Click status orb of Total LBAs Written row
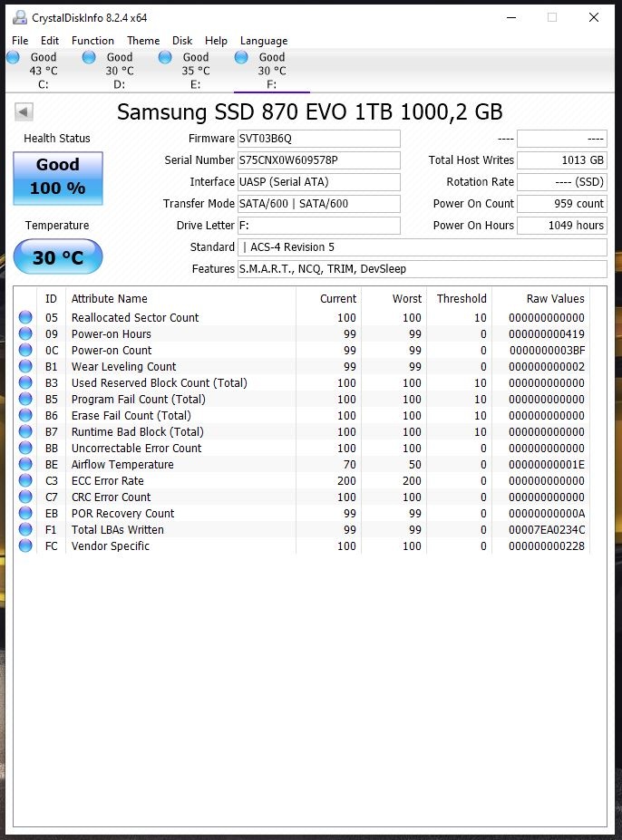Screen dimensions: 622x840 pyautogui.click(x=25, y=529)
